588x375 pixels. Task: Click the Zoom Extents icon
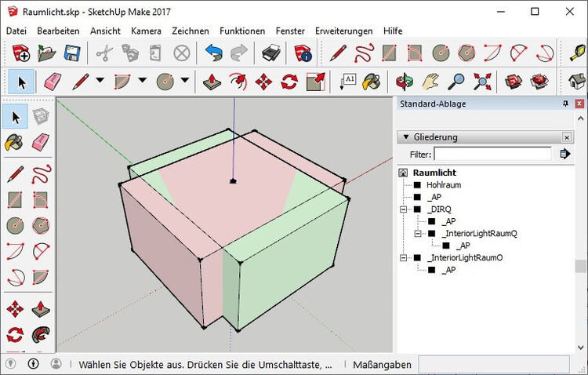click(482, 81)
